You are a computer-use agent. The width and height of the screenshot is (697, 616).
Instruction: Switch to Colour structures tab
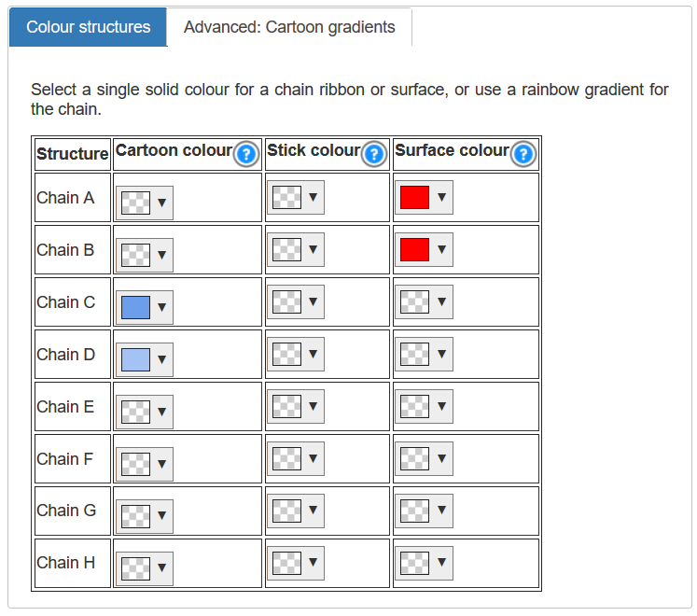pyautogui.click(x=89, y=27)
